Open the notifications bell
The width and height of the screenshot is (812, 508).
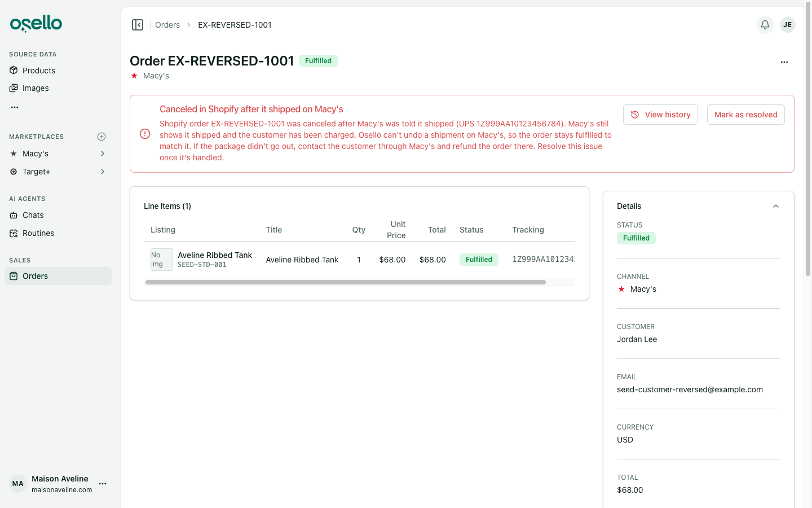tap(765, 25)
